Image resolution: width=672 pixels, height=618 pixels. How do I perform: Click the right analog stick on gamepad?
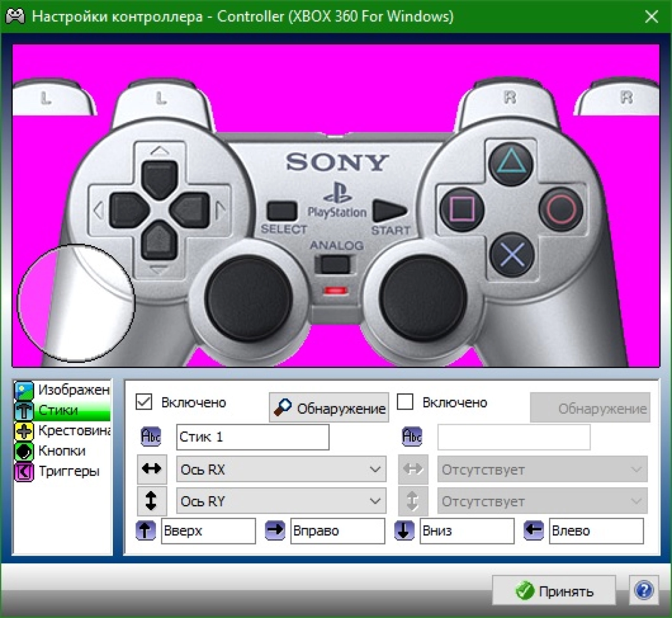click(x=423, y=298)
